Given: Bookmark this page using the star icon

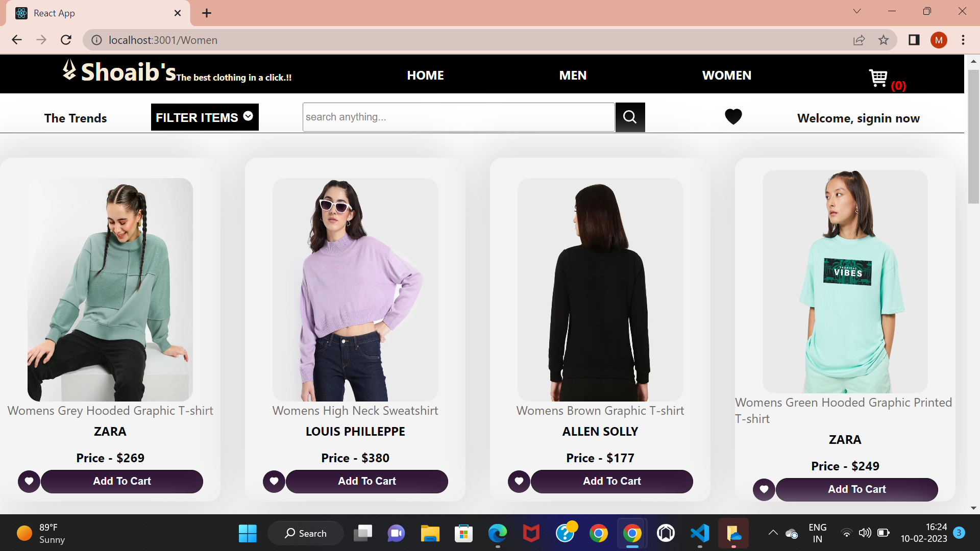Looking at the screenshot, I should tap(884, 40).
